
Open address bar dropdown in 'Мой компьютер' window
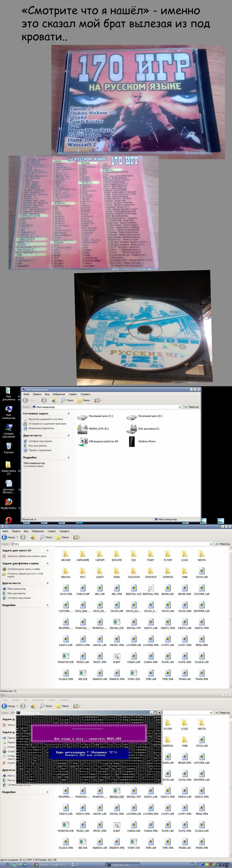(180, 407)
